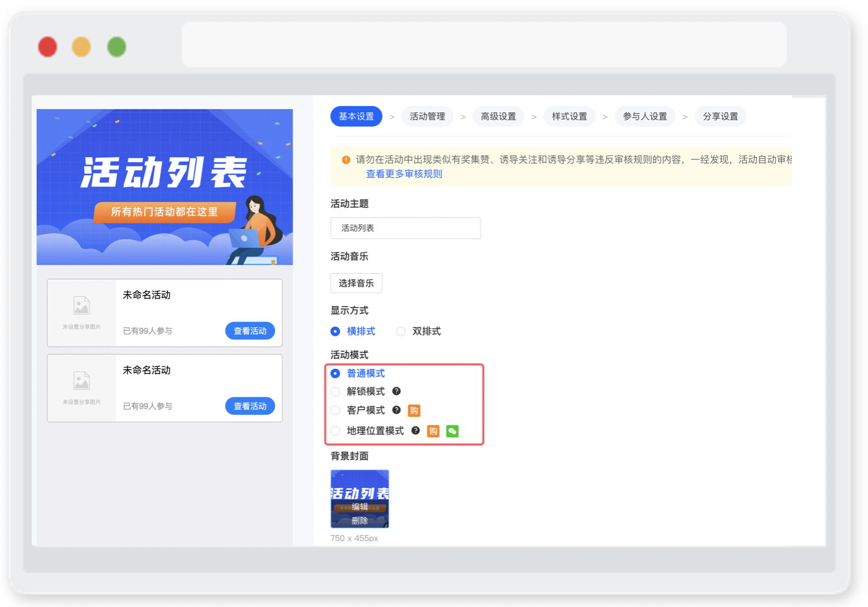Open the 分享设置 tab
Image resolution: width=868 pixels, height=607 pixels.
coord(720,117)
